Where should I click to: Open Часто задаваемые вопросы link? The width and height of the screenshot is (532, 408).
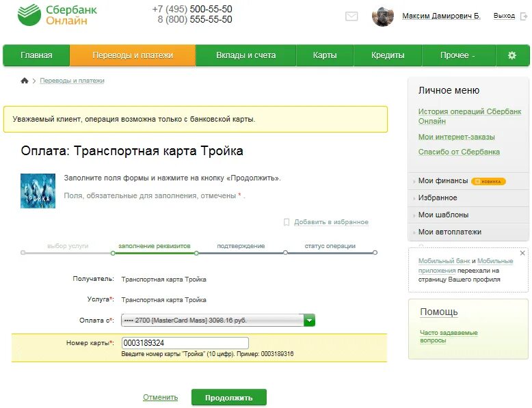point(449,336)
